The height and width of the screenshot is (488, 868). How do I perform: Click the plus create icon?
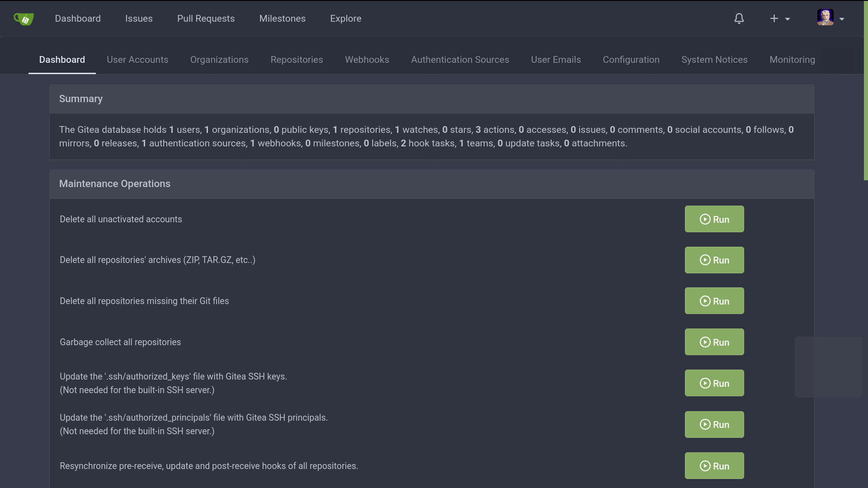(x=774, y=19)
